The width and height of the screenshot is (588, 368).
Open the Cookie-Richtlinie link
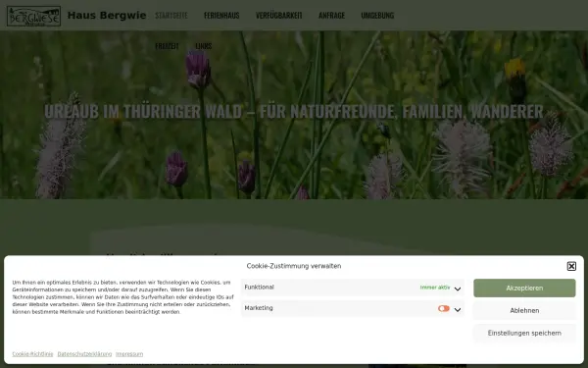(32, 354)
